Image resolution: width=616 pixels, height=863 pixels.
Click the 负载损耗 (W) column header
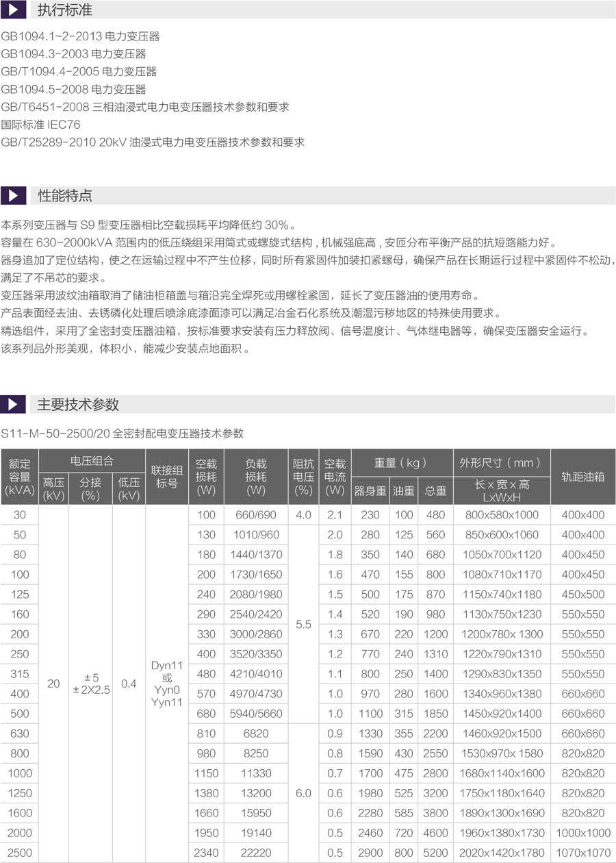click(255, 477)
